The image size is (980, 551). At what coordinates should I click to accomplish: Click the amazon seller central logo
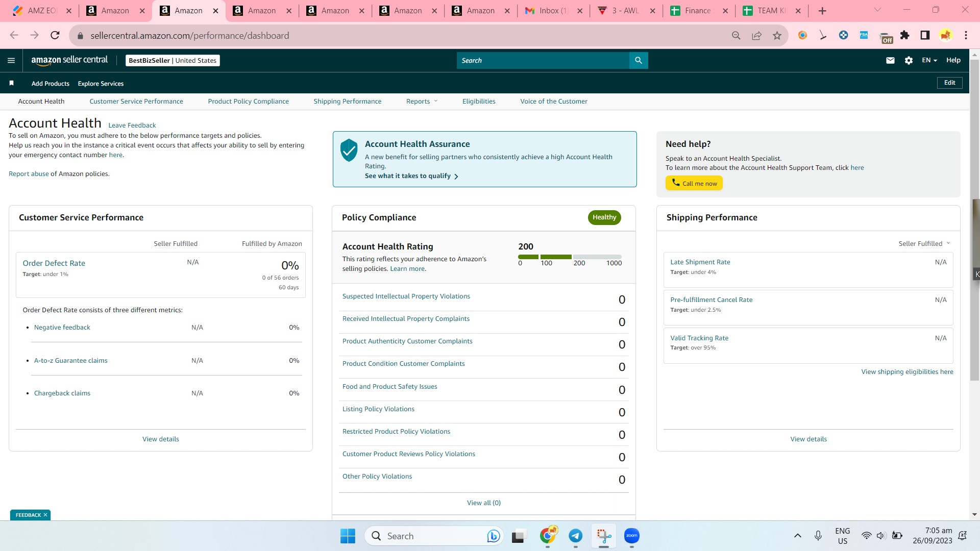(69, 60)
